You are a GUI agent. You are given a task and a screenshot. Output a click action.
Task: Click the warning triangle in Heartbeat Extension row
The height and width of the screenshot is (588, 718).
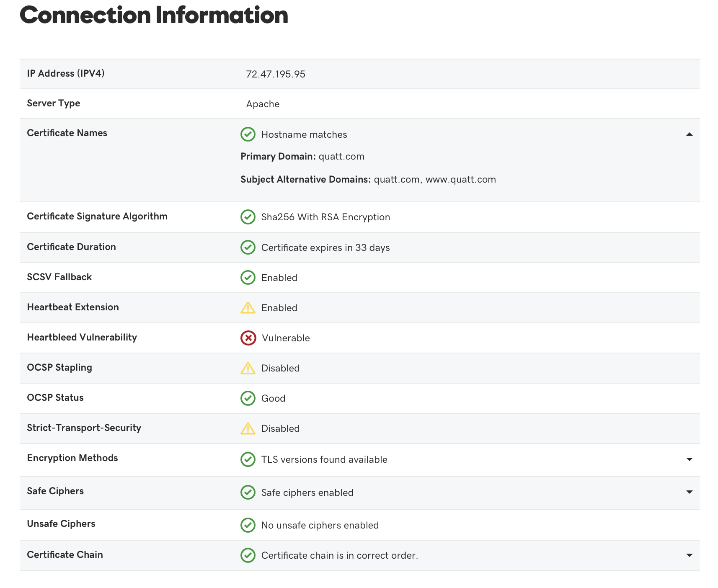click(248, 308)
